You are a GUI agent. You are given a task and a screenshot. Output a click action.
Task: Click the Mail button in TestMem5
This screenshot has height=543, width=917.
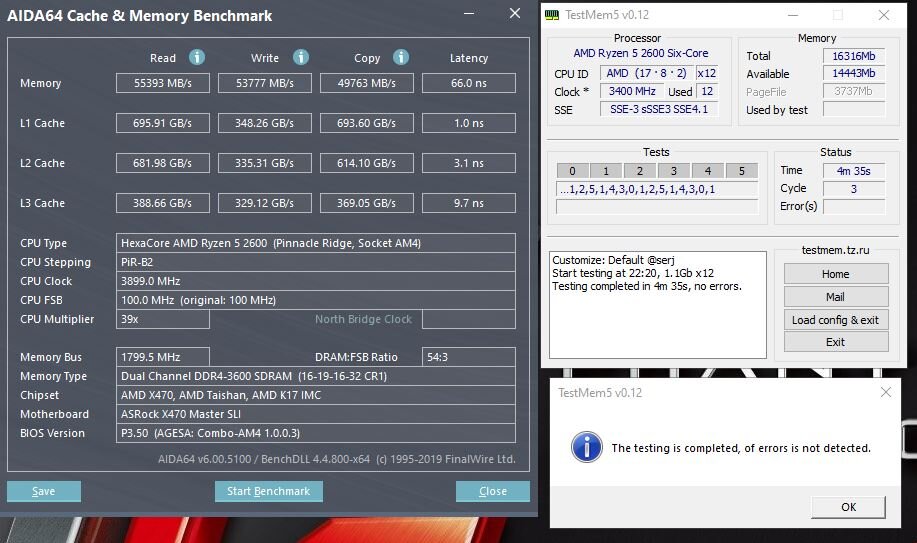click(836, 297)
